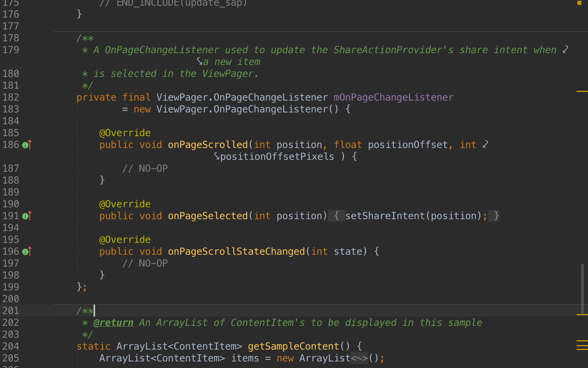Click the 'positionOffsetPixels' parameter
This screenshot has width=588, height=368.
277,157
